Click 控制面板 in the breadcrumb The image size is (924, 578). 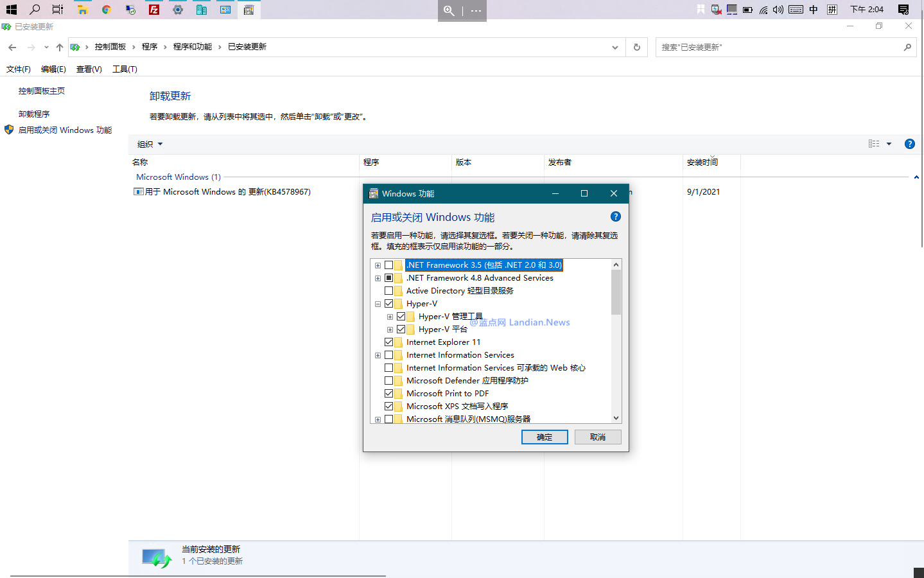110,47
